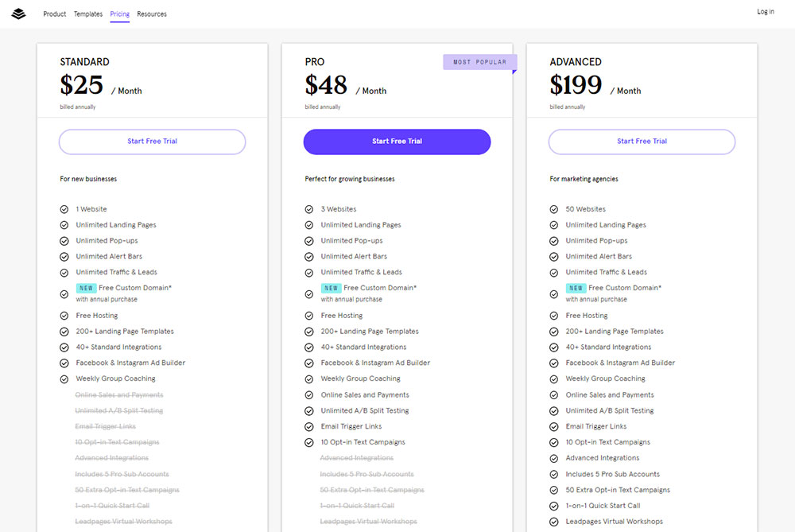The image size is (795, 532).
Task: Click checkmark icon beside 1 Website
Action: 64,209
